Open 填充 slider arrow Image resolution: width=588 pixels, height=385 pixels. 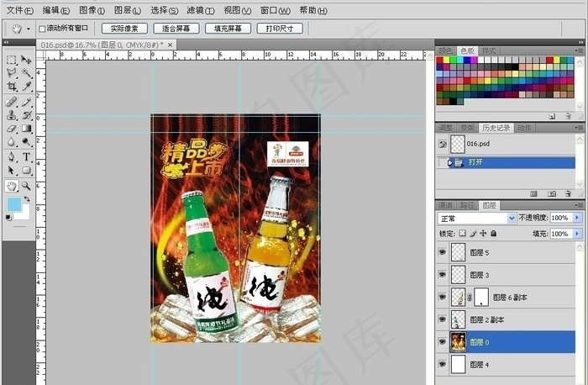(x=577, y=234)
